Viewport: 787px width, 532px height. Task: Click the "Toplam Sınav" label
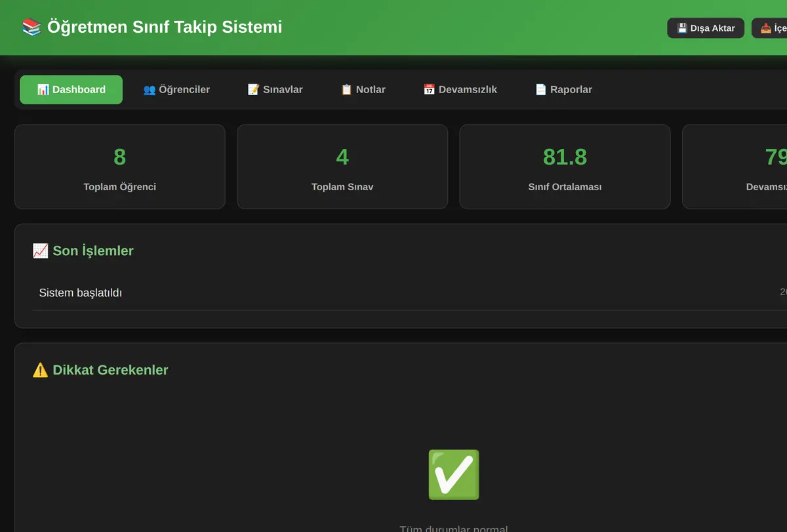tap(342, 187)
